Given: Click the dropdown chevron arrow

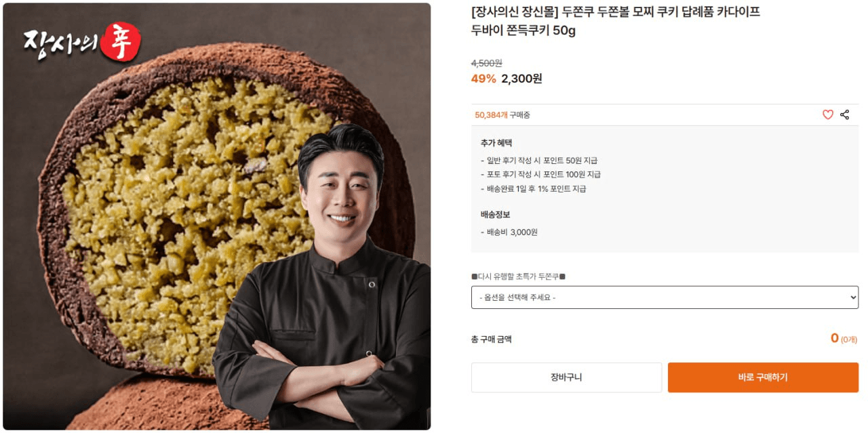Looking at the screenshot, I should point(853,297).
